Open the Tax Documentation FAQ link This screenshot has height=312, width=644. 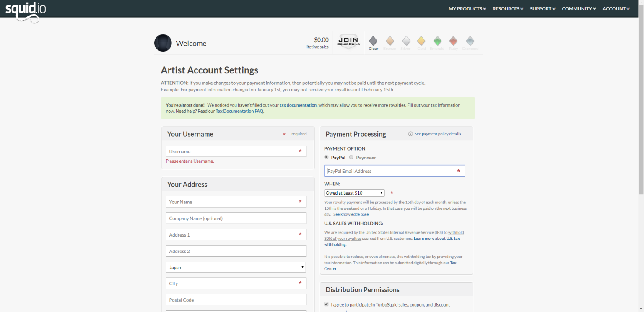click(239, 111)
